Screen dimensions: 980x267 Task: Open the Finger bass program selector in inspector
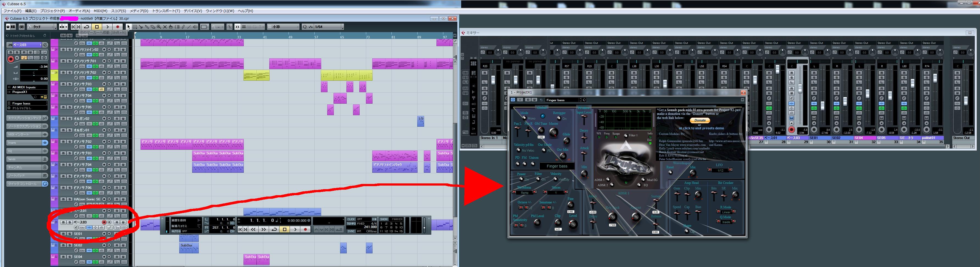(x=27, y=103)
